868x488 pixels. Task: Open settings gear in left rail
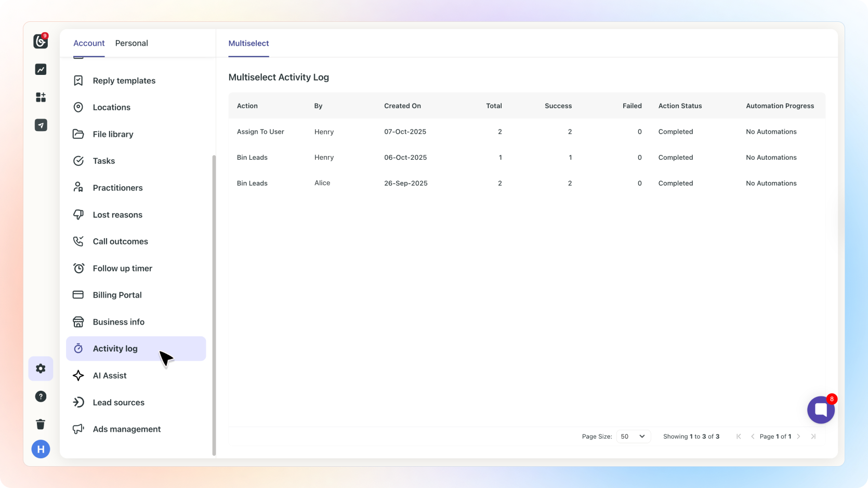[x=41, y=369]
